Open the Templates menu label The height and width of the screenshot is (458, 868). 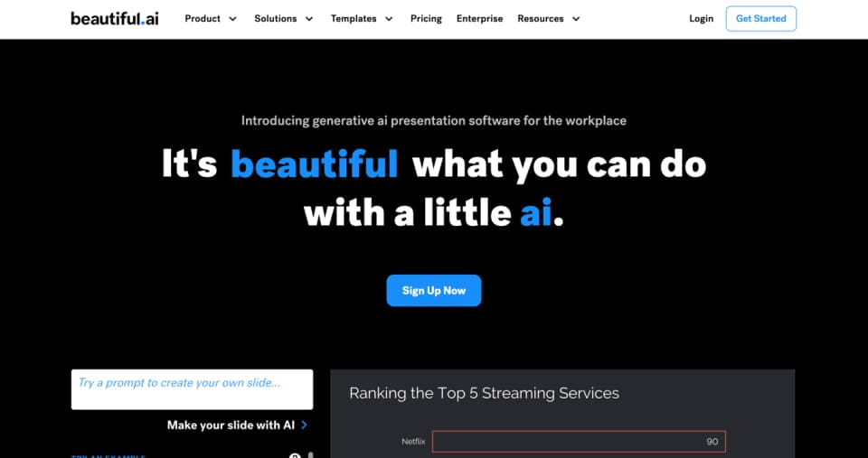pyautogui.click(x=354, y=18)
